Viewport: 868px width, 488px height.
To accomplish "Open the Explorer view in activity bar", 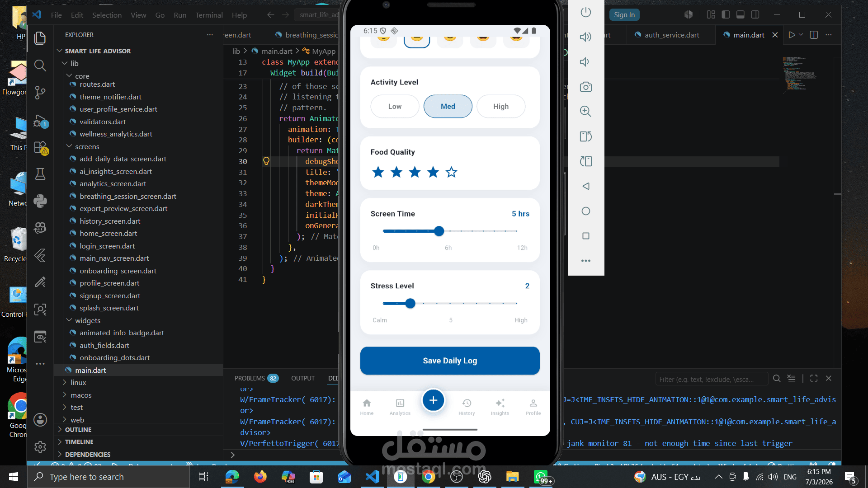I will pyautogui.click(x=40, y=38).
